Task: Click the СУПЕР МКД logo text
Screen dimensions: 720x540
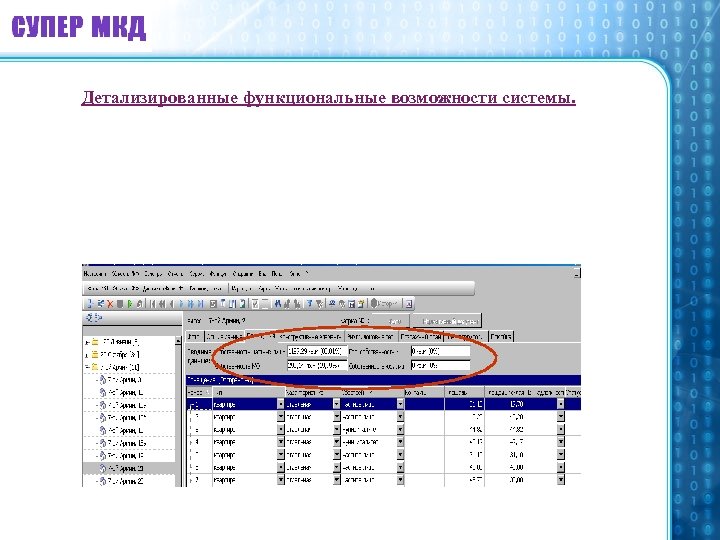Action: click(78, 28)
